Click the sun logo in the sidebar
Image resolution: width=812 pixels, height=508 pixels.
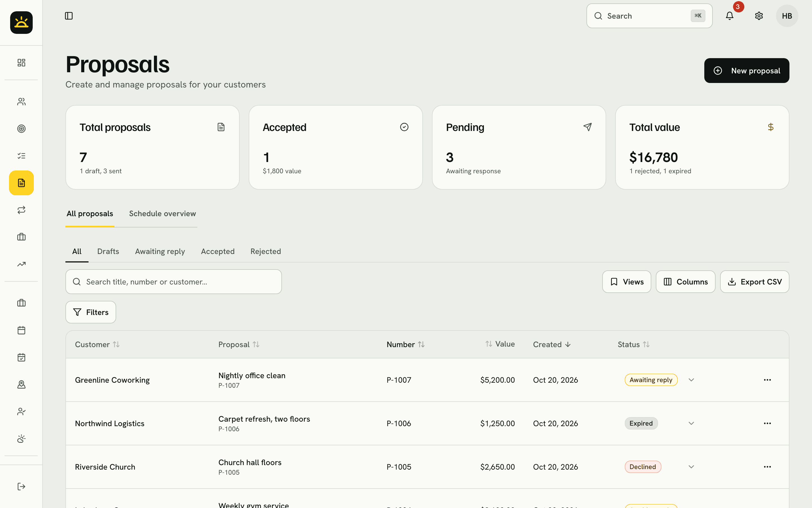click(21, 23)
